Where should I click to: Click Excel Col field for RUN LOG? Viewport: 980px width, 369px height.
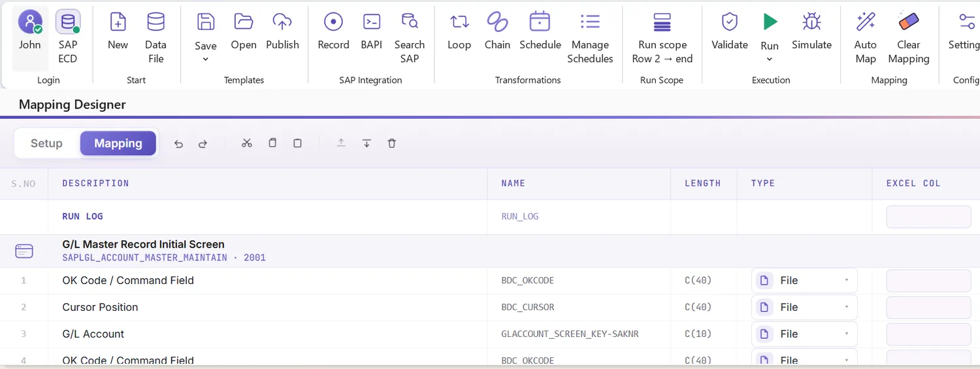coord(928,217)
